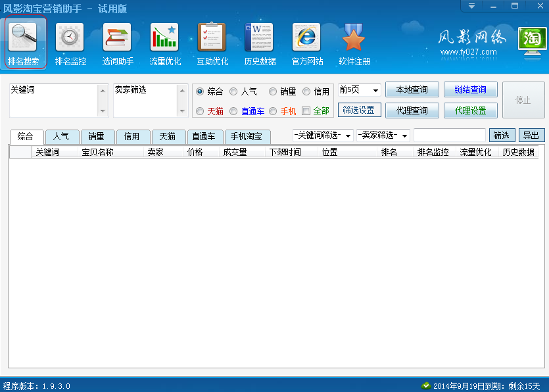
Task: Open 代理设置 proxy settings
Action: pos(471,110)
